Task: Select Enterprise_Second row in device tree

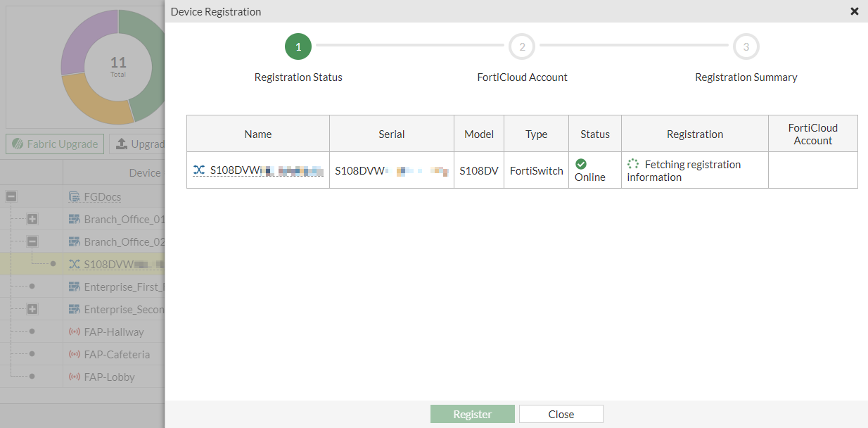Action: click(82, 309)
